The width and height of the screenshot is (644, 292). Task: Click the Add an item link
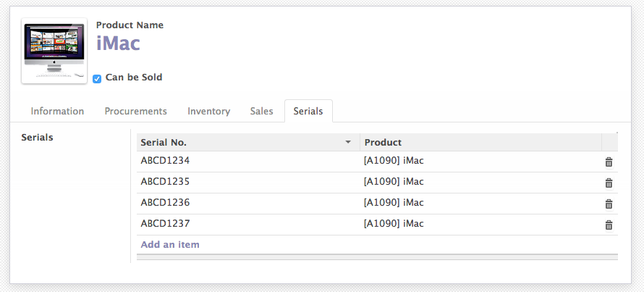point(170,245)
